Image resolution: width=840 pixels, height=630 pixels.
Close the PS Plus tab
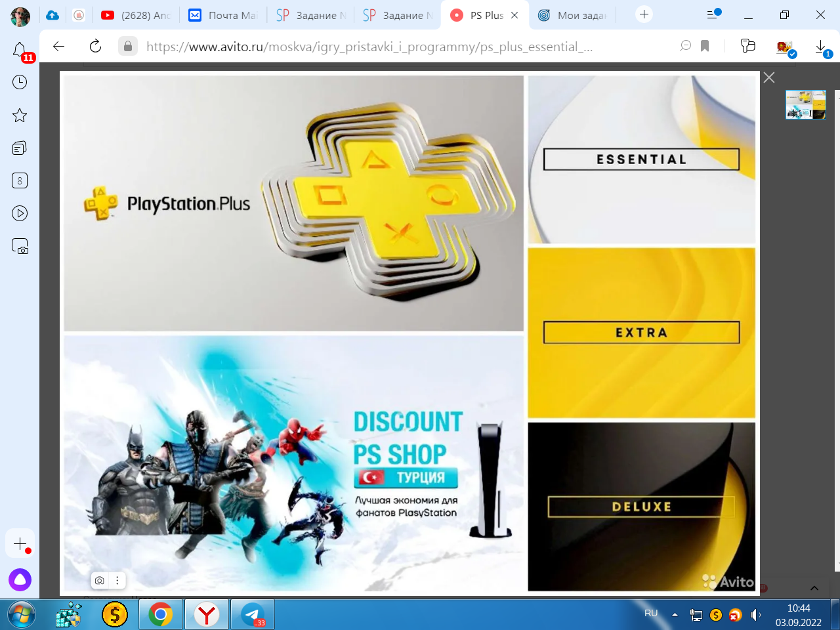click(x=514, y=15)
